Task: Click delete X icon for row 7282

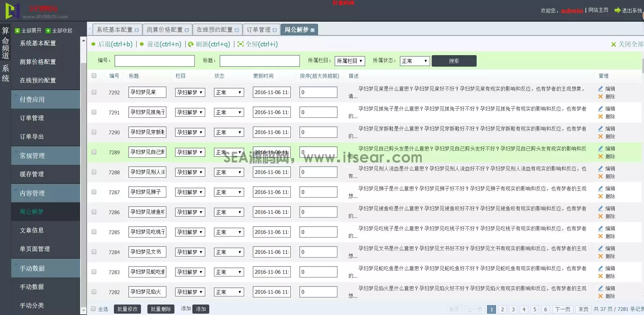Action: tap(600, 296)
